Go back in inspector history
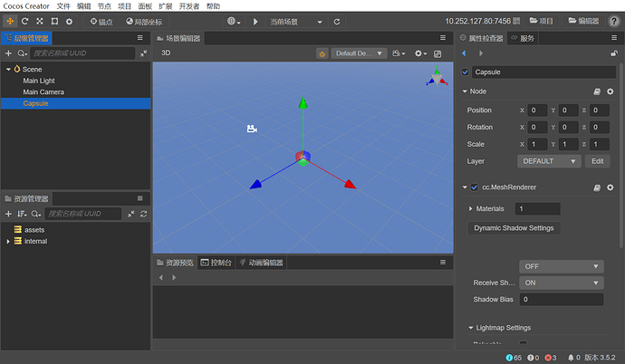This screenshot has width=625, height=364. (x=464, y=53)
